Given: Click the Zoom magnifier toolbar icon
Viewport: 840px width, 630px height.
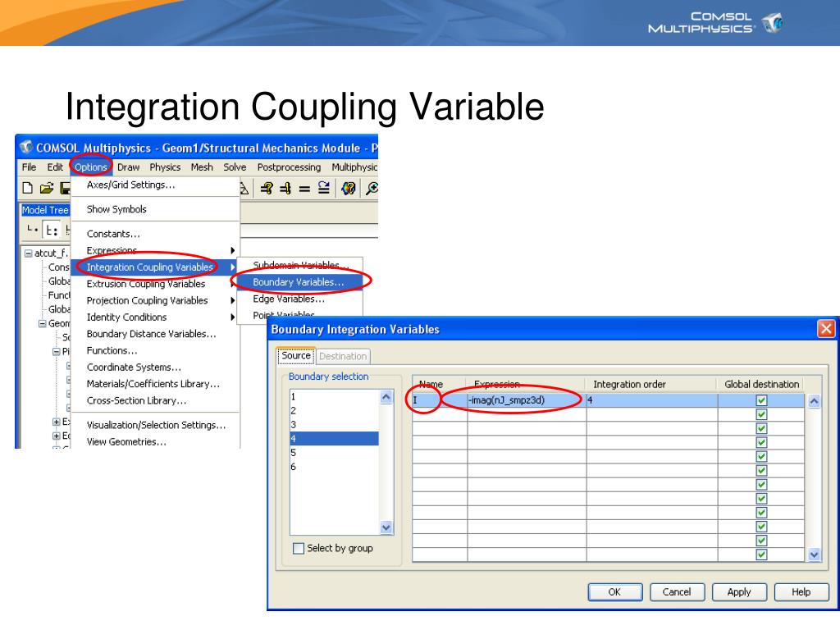Looking at the screenshot, I should click(x=372, y=188).
